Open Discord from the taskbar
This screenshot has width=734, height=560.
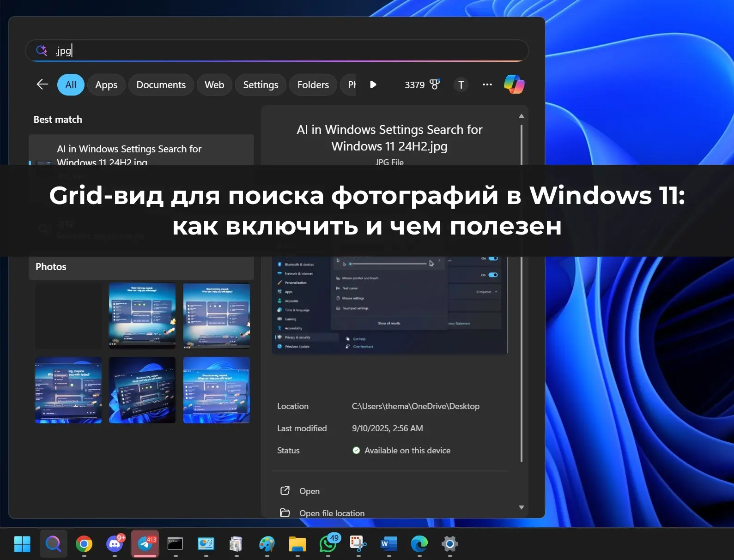pos(115,544)
